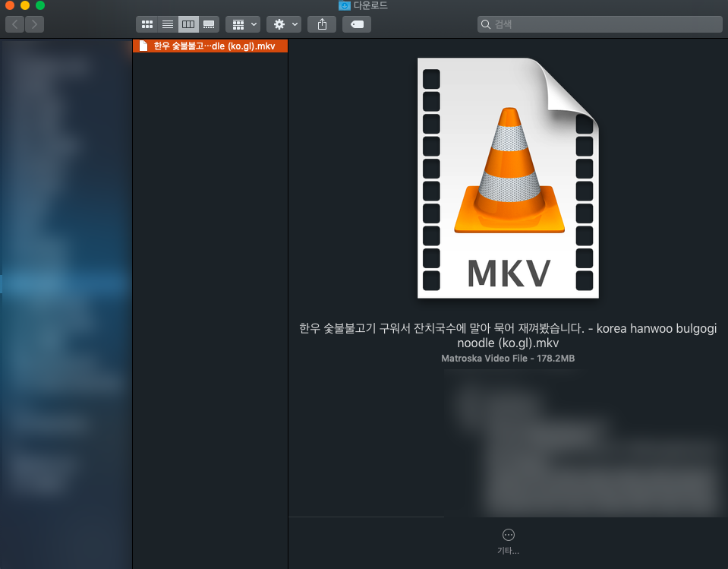
Task: Focus the 검색 search field
Action: tap(600, 24)
